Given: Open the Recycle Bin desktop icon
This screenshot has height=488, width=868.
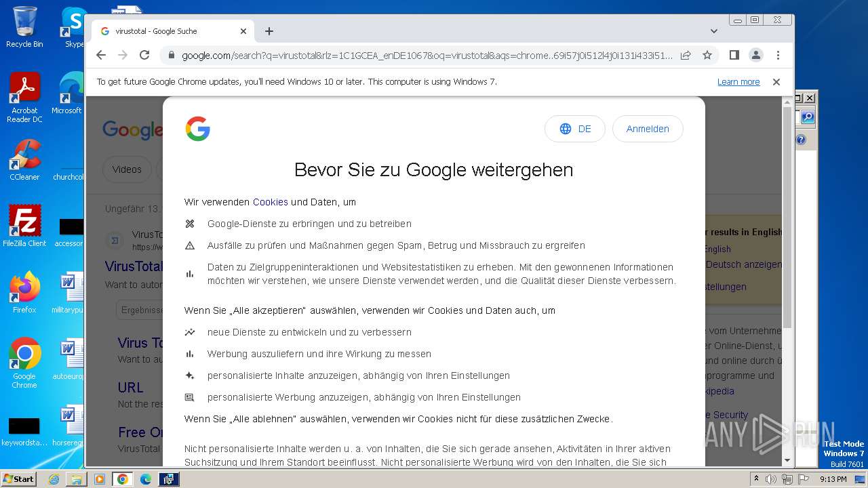Looking at the screenshot, I should click(x=24, y=27).
